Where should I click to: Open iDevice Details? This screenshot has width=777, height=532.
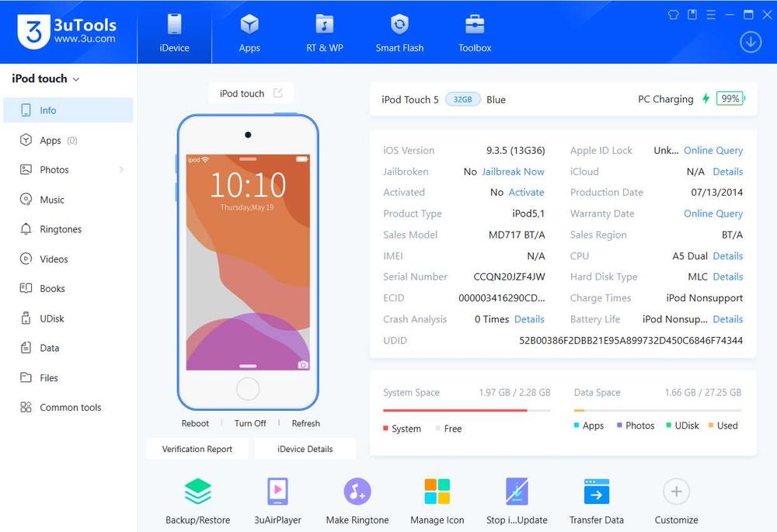(x=305, y=449)
